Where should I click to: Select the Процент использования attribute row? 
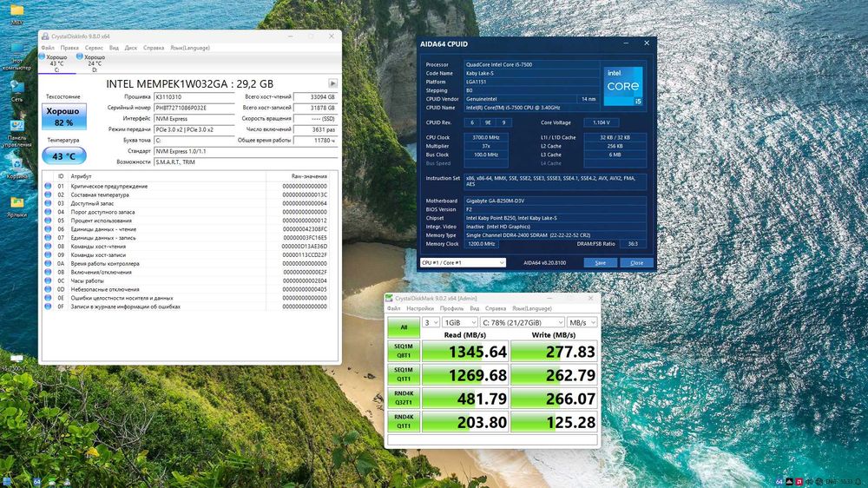[x=187, y=221]
